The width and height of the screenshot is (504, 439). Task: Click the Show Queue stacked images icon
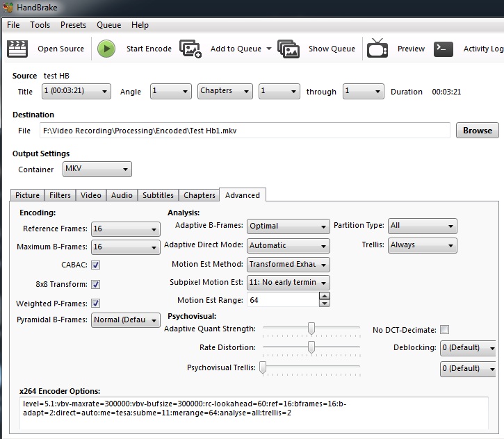click(x=288, y=49)
